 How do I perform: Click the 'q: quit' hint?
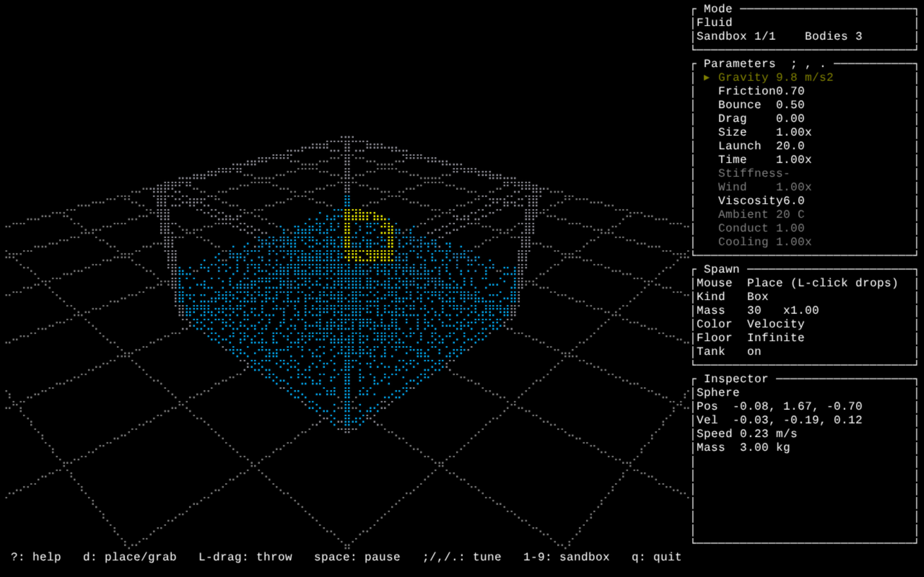pos(656,557)
